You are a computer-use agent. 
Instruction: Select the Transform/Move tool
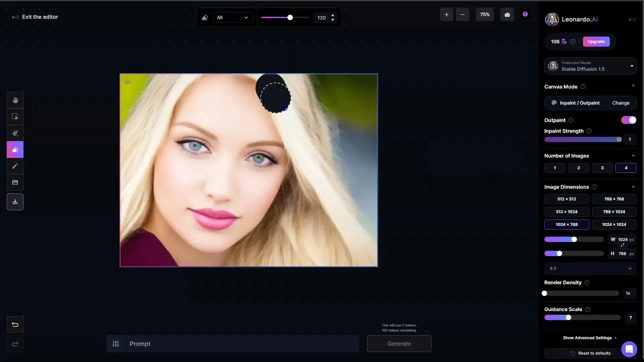click(x=15, y=117)
